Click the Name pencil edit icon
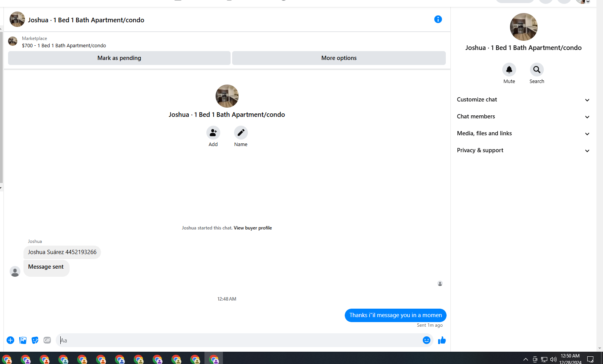This screenshot has width=603, height=364. (241, 133)
